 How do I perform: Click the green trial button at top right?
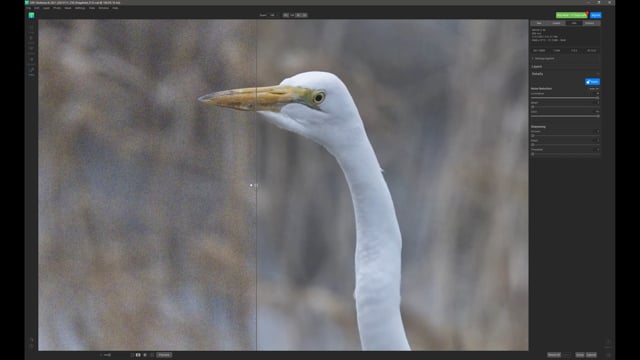click(571, 15)
